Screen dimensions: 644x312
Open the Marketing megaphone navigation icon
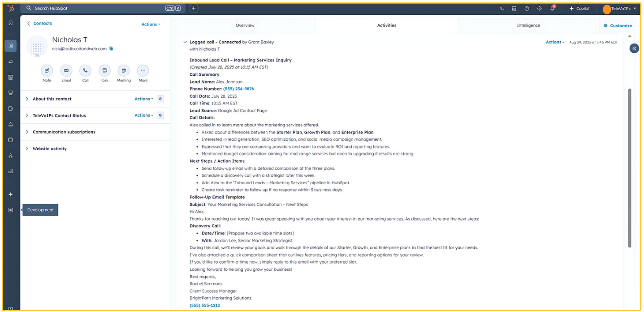tap(11, 61)
